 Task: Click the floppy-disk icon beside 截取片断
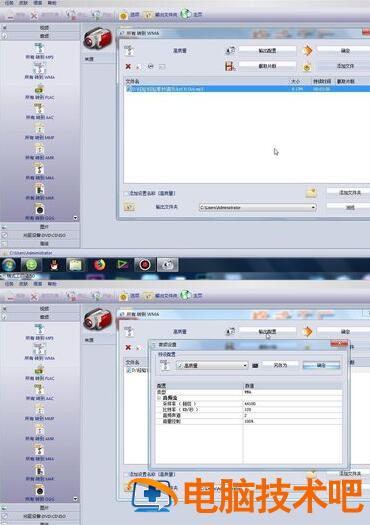click(x=230, y=66)
